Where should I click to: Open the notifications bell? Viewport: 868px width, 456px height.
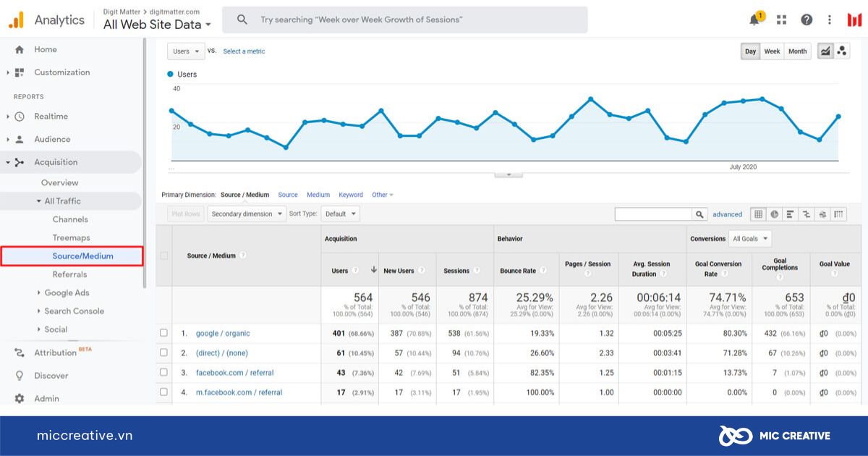(x=754, y=20)
